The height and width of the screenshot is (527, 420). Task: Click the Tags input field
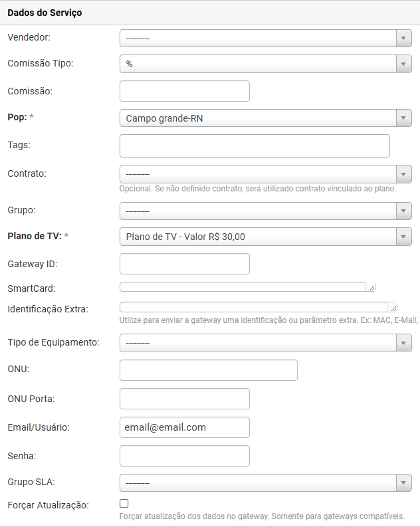[x=255, y=146]
